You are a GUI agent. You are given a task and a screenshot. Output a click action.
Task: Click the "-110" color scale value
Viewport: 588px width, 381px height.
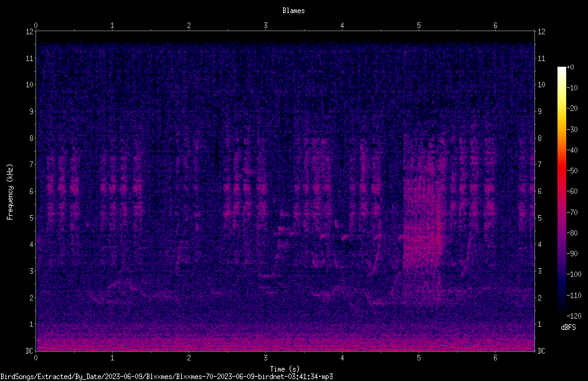pos(574,296)
